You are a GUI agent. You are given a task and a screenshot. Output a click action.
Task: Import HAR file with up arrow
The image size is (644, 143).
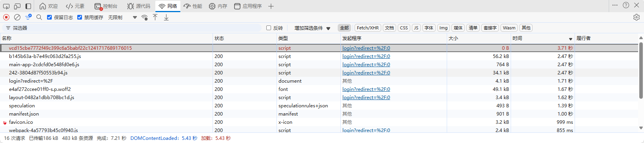tap(155, 17)
